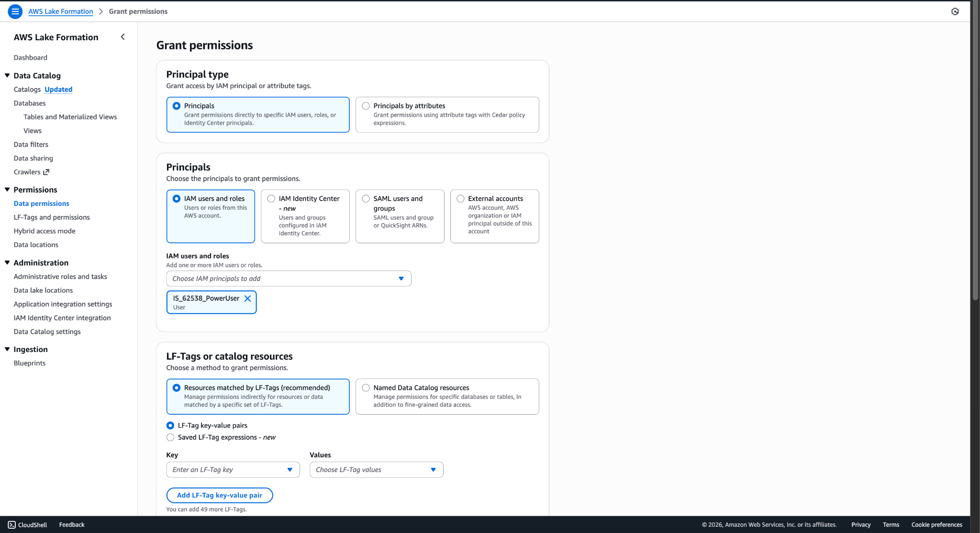Choose LF-Tag key-value pairs radio
Image resolution: width=980 pixels, height=533 pixels.
point(170,425)
